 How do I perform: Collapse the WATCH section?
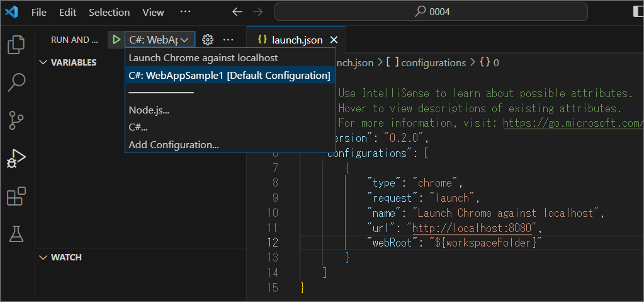coord(43,257)
